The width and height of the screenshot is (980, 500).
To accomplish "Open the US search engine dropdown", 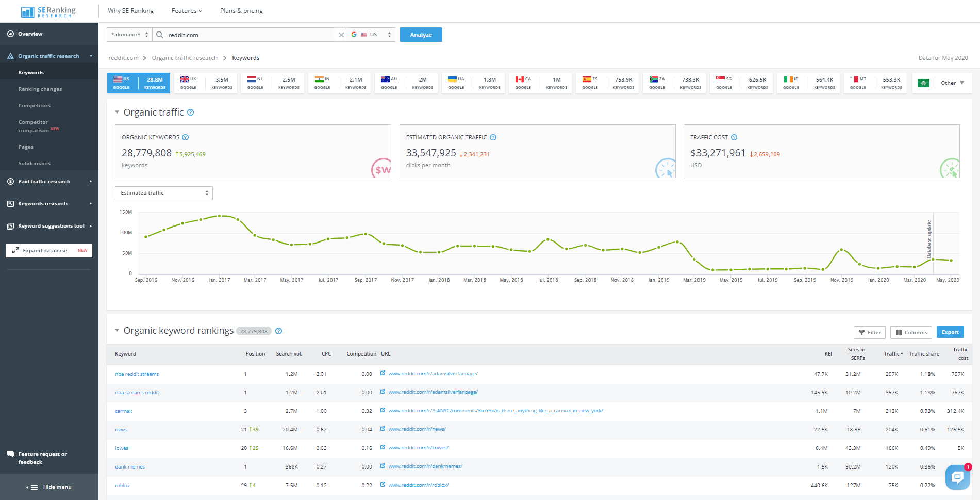I will click(x=371, y=35).
